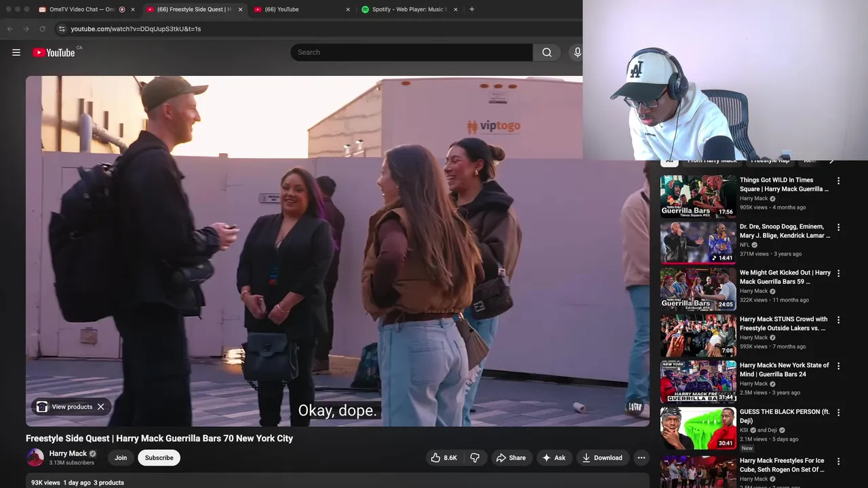Select the Freestyle Rap filter chip
Viewport: 868px width, 488px height.
click(x=770, y=161)
